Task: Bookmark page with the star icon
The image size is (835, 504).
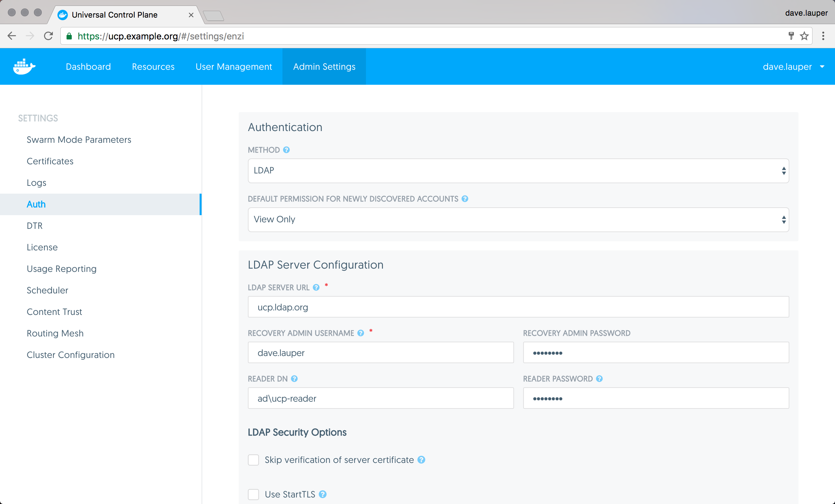Action: 804,36
